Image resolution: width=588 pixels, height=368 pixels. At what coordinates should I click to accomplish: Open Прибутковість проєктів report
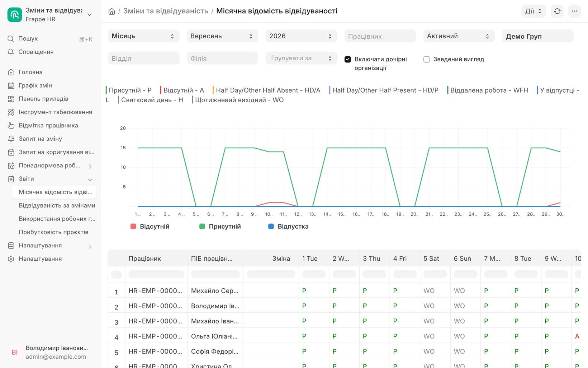coord(54,232)
